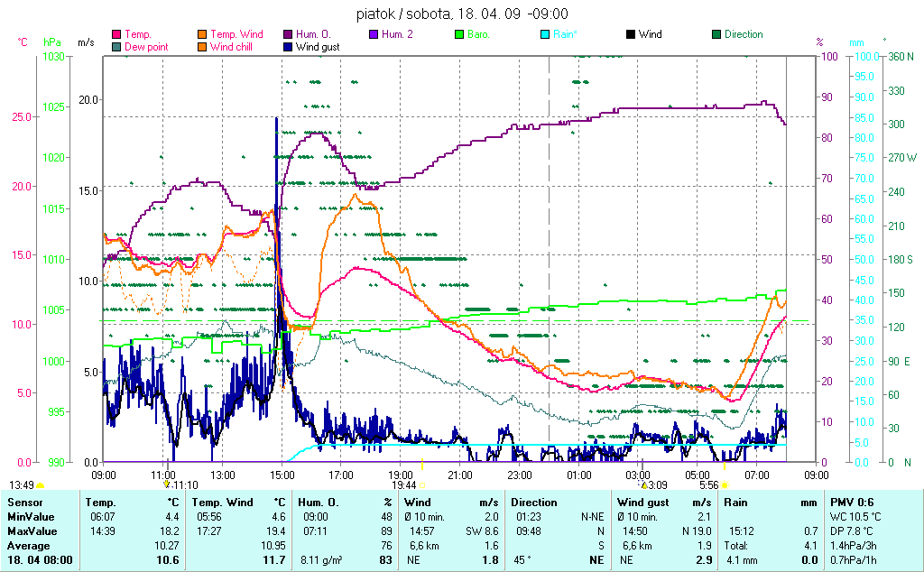Click the 'Hum. 2' legend label

tap(397, 34)
